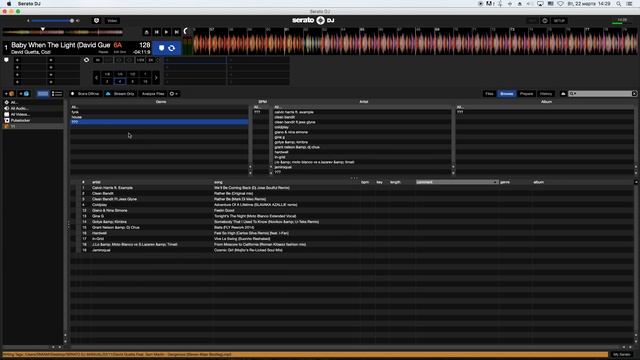The width and height of the screenshot is (640, 360).
Task: Select the Coldplay Adventure Of A Lifetime track
Action: (x=352, y=205)
